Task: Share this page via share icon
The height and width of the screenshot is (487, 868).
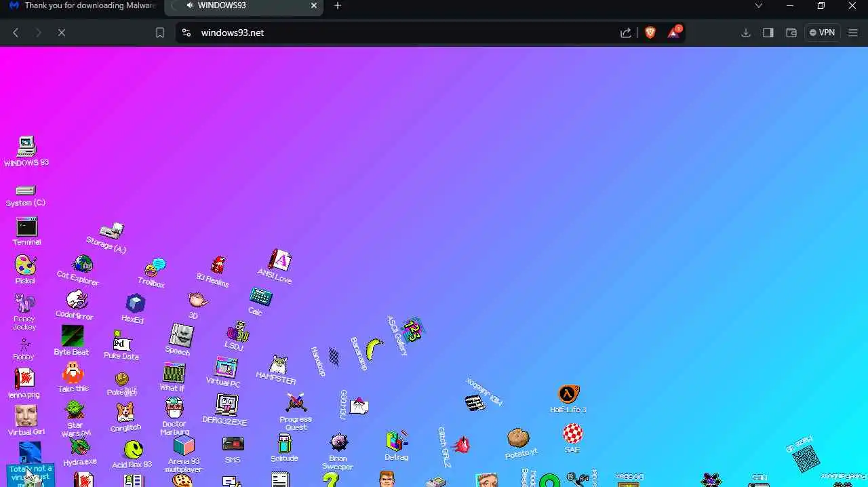Action: tap(626, 33)
